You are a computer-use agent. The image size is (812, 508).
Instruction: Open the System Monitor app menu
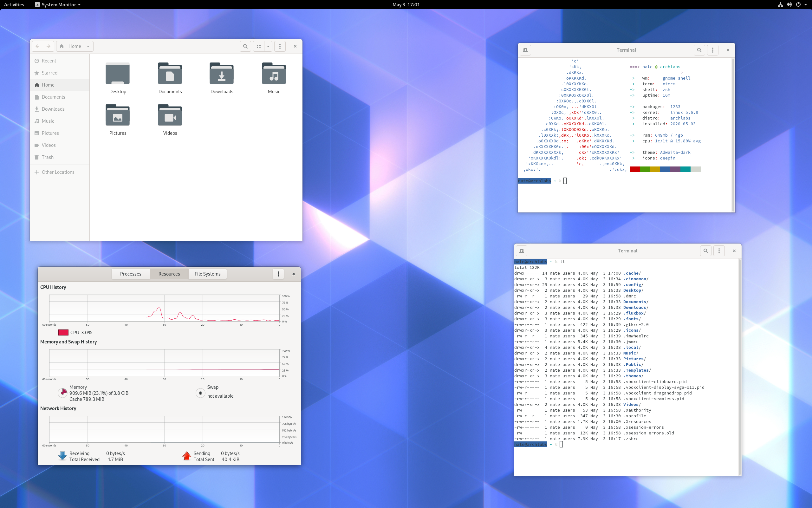point(57,4)
